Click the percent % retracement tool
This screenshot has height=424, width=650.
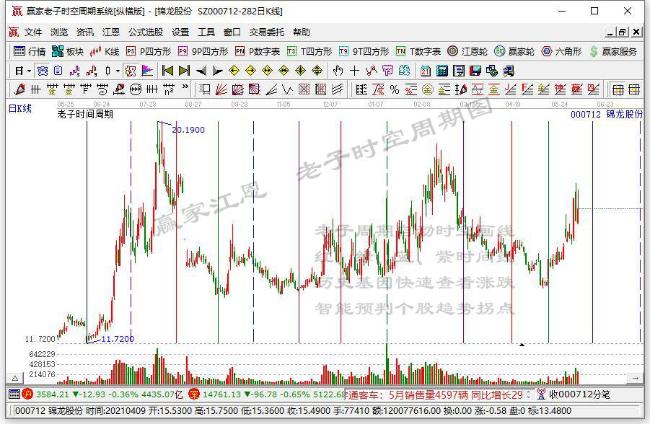394,89
